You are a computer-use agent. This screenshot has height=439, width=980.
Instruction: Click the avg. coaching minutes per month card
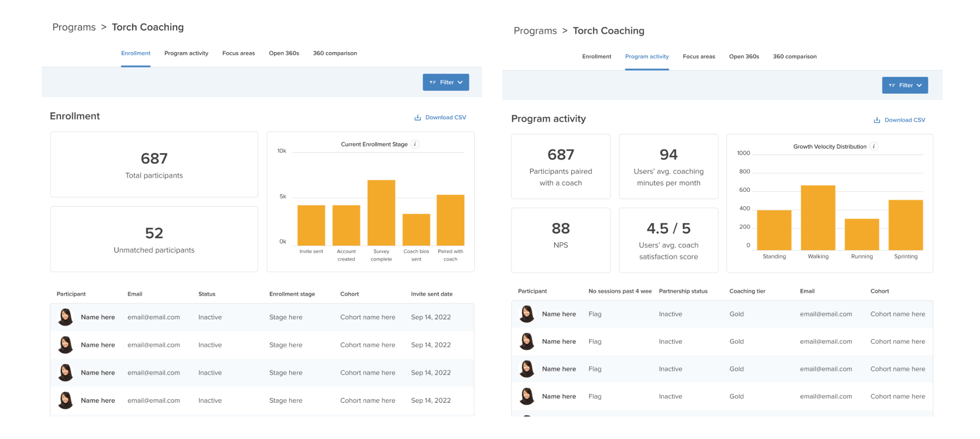click(669, 166)
